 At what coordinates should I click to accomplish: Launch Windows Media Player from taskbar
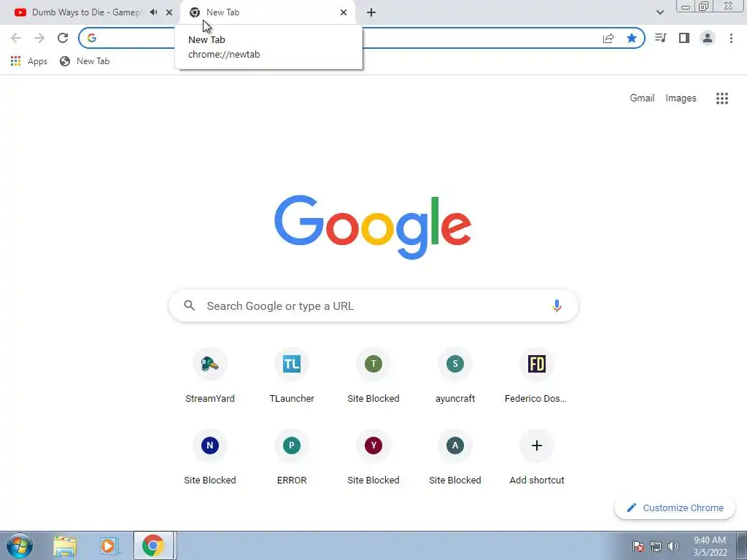[x=109, y=545]
